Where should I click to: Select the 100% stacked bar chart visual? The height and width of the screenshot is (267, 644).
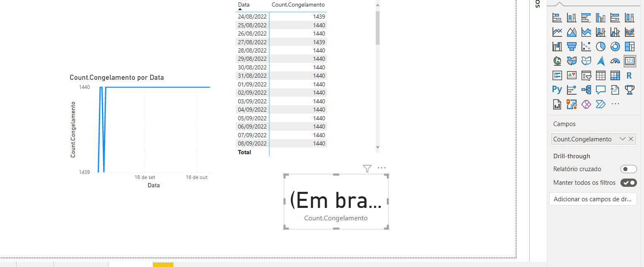(615, 18)
